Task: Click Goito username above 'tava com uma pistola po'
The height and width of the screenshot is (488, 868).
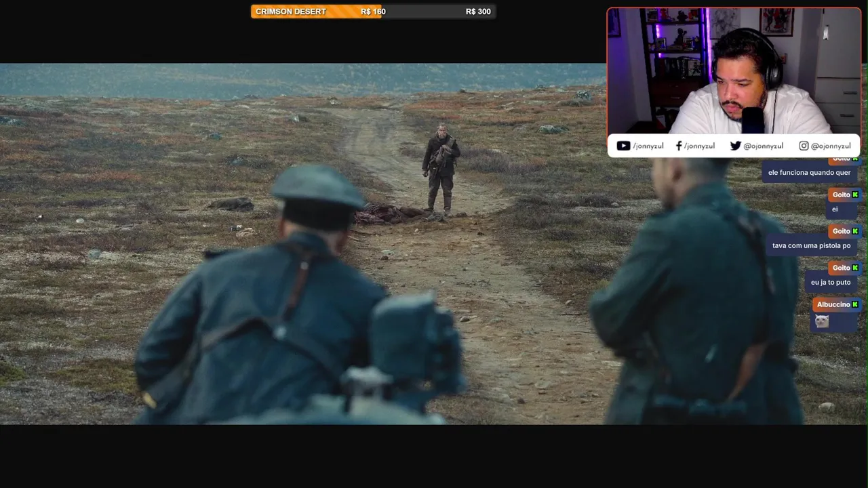Action: pyautogui.click(x=841, y=231)
